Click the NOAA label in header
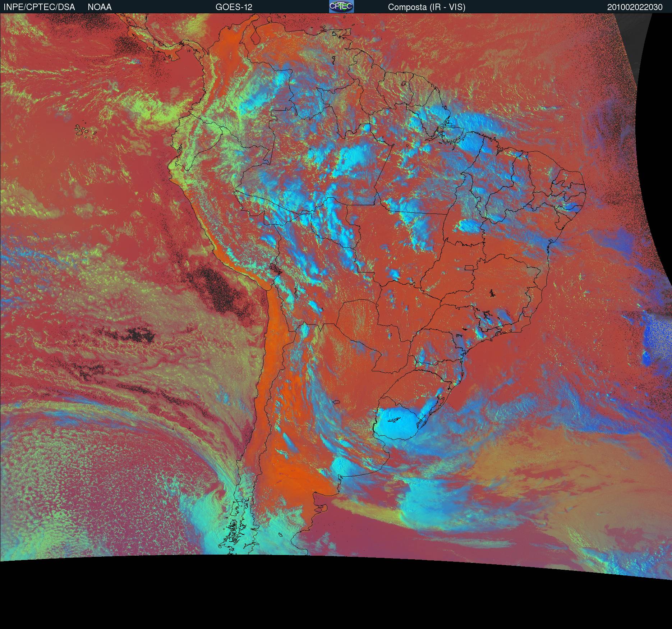The width and height of the screenshot is (672, 629). 100,7
